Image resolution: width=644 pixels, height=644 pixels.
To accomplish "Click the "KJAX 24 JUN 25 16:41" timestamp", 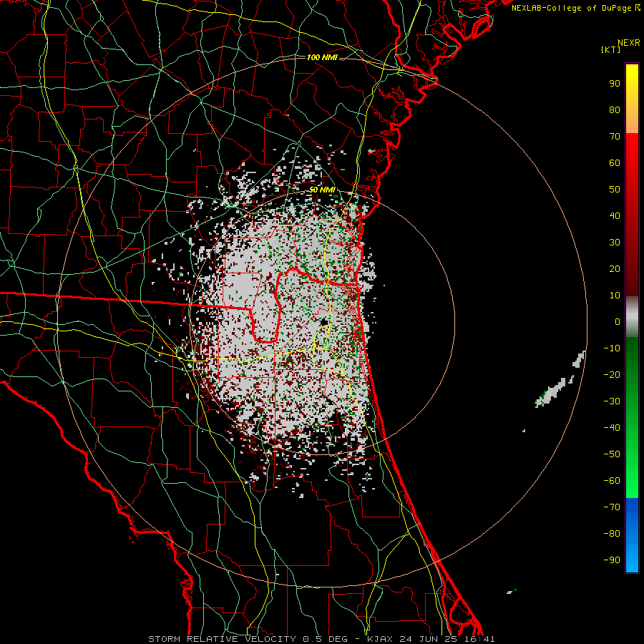I will point(431,639).
